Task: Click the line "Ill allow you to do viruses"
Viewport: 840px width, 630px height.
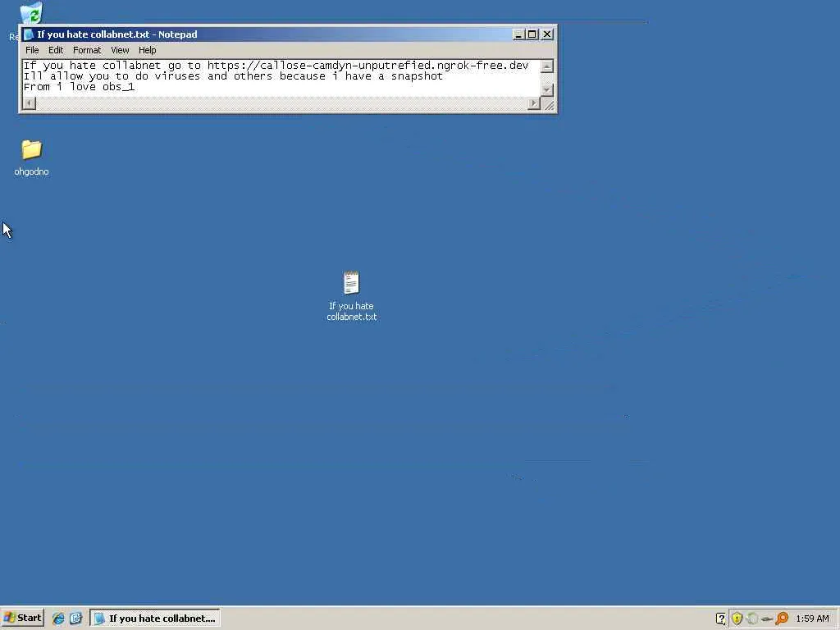Action: 233,76
